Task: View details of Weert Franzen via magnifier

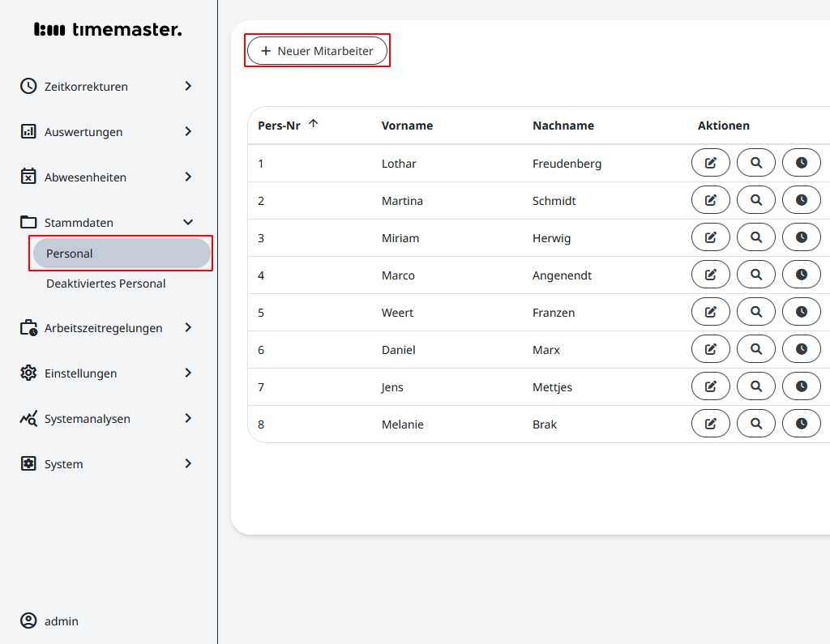Action: [755, 312]
